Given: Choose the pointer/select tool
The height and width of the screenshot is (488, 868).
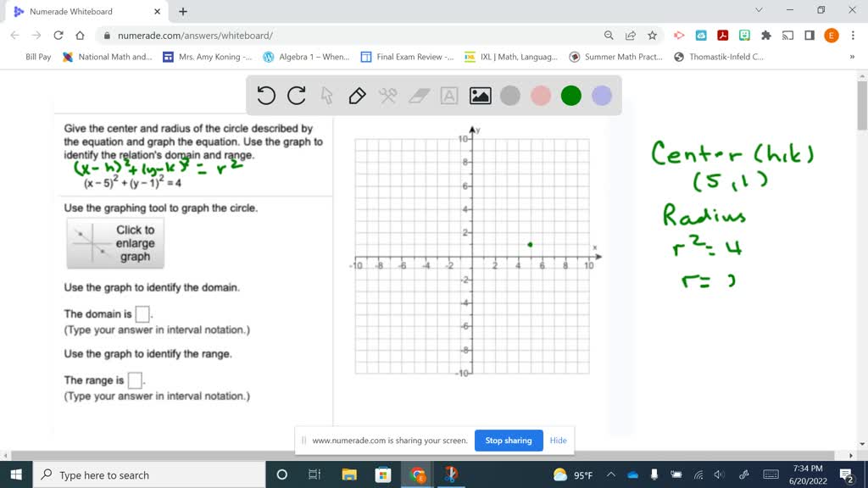Looking at the screenshot, I should 325,96.
